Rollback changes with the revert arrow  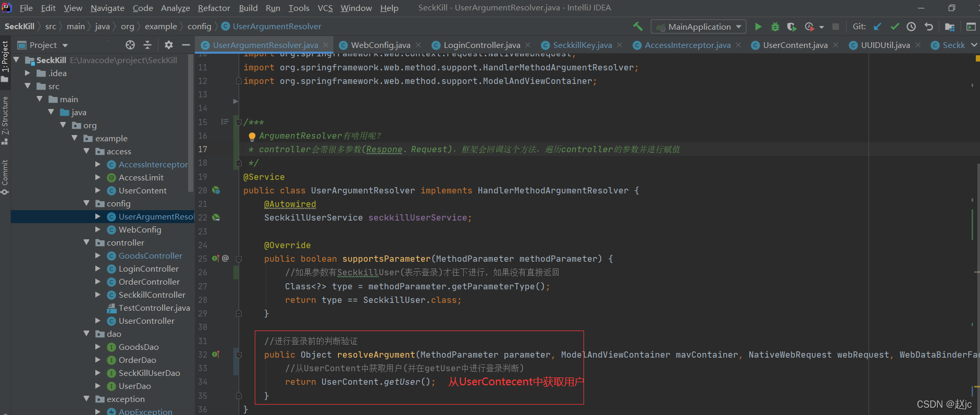click(928, 27)
